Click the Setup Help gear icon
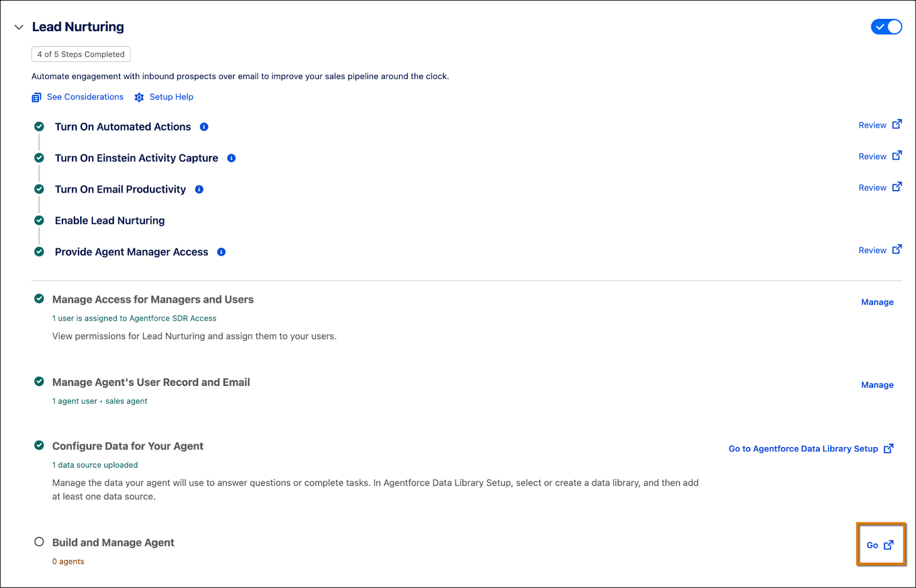 pyautogui.click(x=139, y=97)
